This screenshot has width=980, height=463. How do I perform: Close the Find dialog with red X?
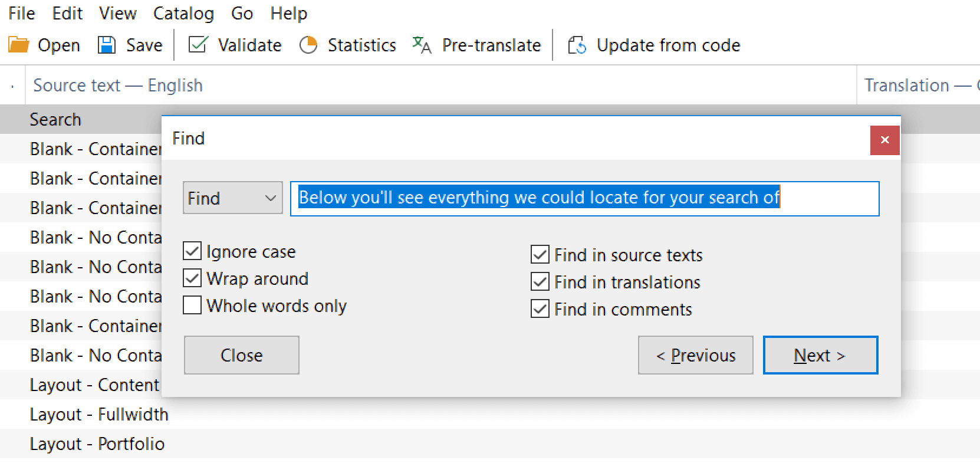884,140
